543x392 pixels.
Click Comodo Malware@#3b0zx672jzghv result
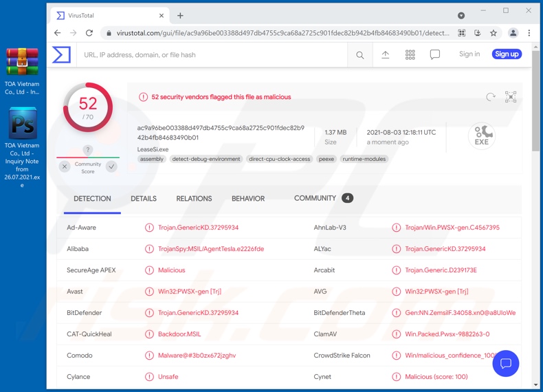pyautogui.click(x=197, y=356)
